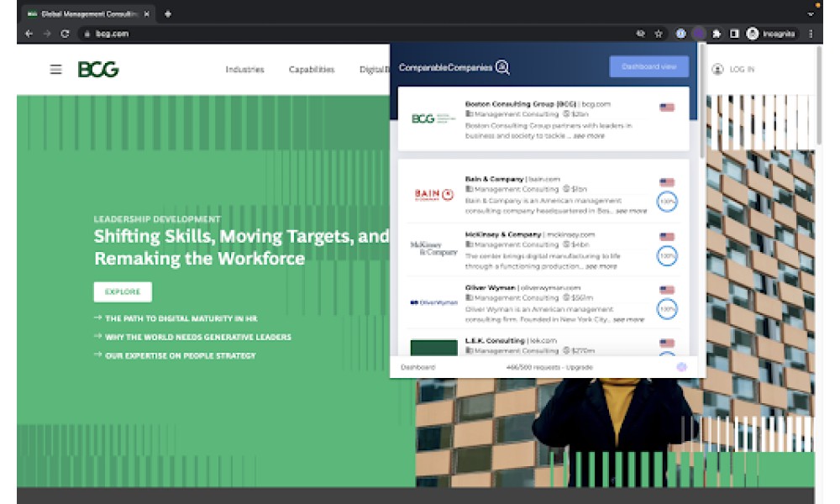
Task: Click the US flag on the L.E.K. Consulting row
Action: coord(667,344)
